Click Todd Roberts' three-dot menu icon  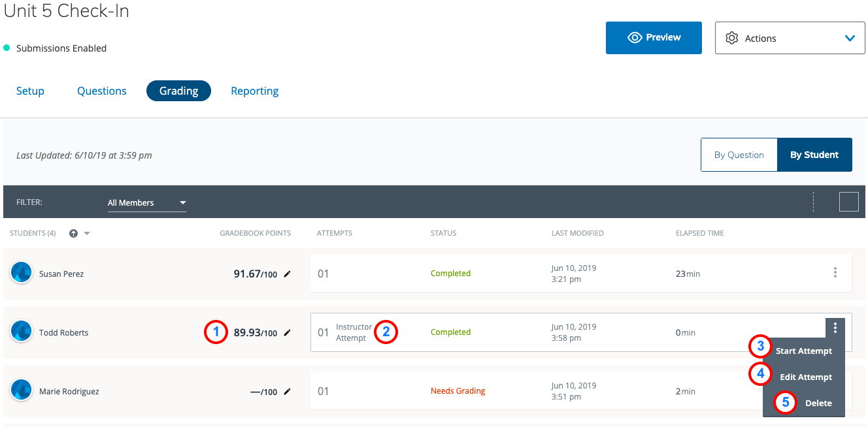(x=835, y=328)
